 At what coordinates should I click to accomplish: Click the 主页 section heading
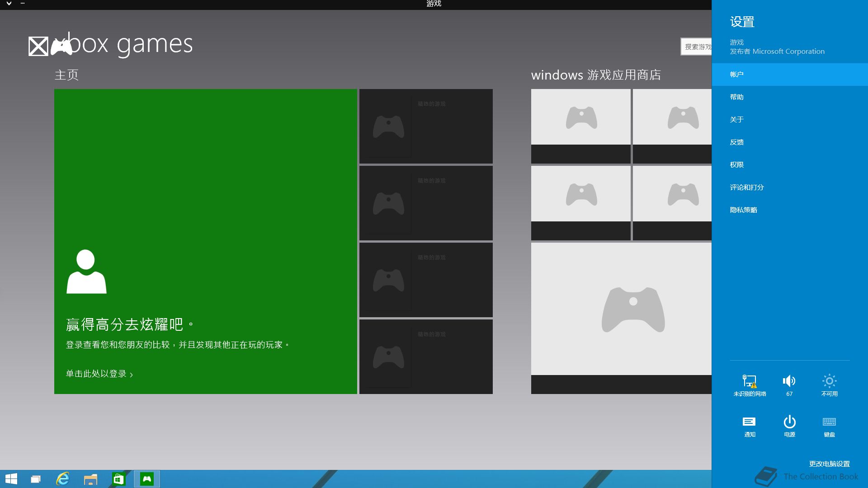66,75
